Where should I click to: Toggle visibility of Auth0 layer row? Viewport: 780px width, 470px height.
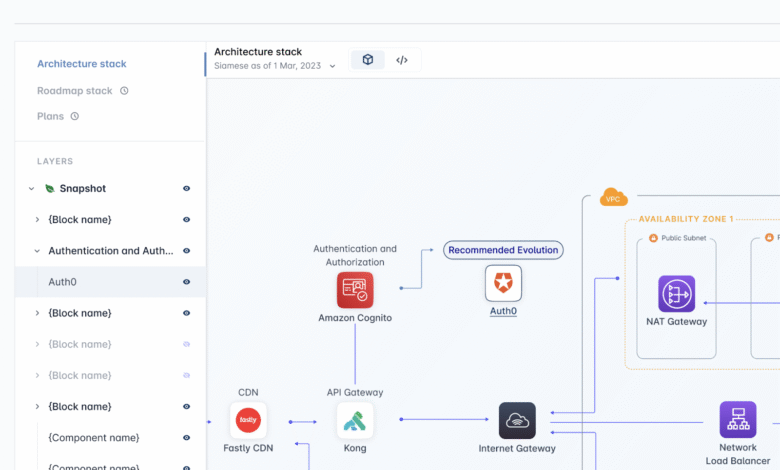coord(187,282)
